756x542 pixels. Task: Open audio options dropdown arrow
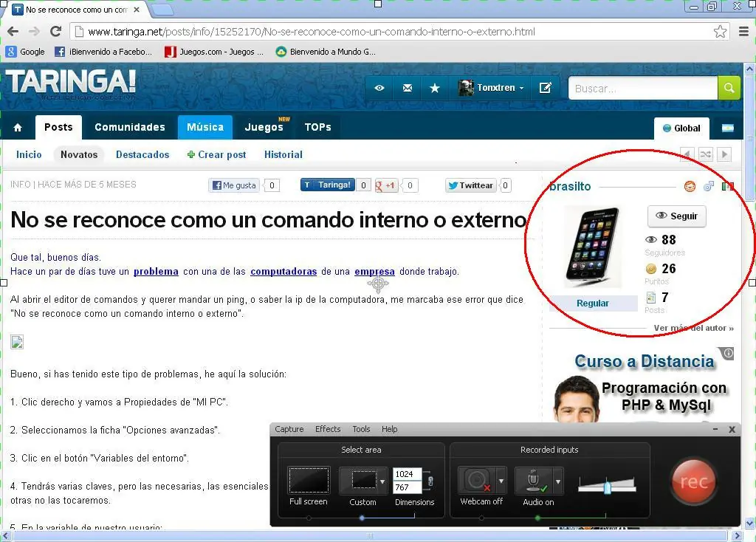(x=558, y=481)
